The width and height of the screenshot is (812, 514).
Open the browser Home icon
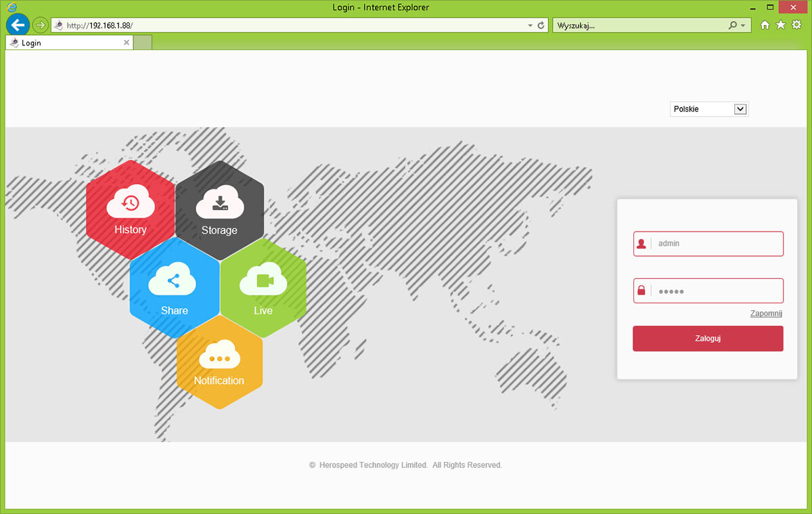point(765,25)
